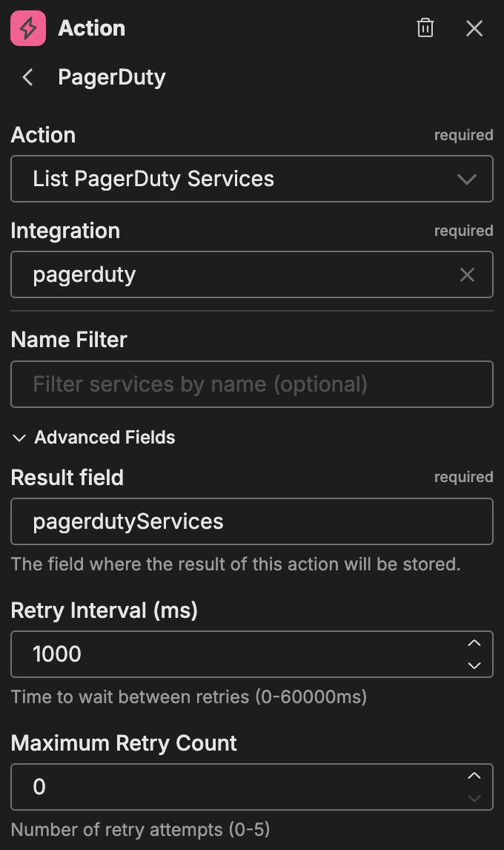The image size is (504, 850).
Task: Click inside the Name Filter input
Action: [252, 384]
